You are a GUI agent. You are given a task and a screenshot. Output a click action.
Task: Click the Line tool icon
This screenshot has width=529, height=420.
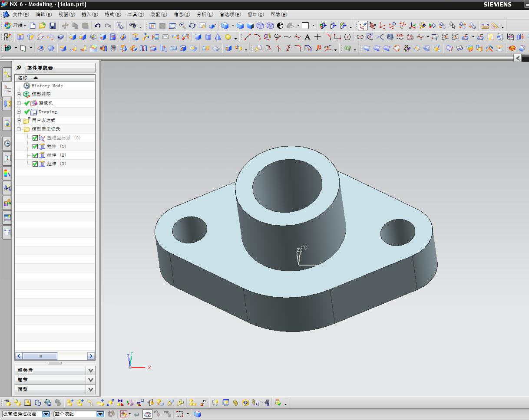coord(247,37)
